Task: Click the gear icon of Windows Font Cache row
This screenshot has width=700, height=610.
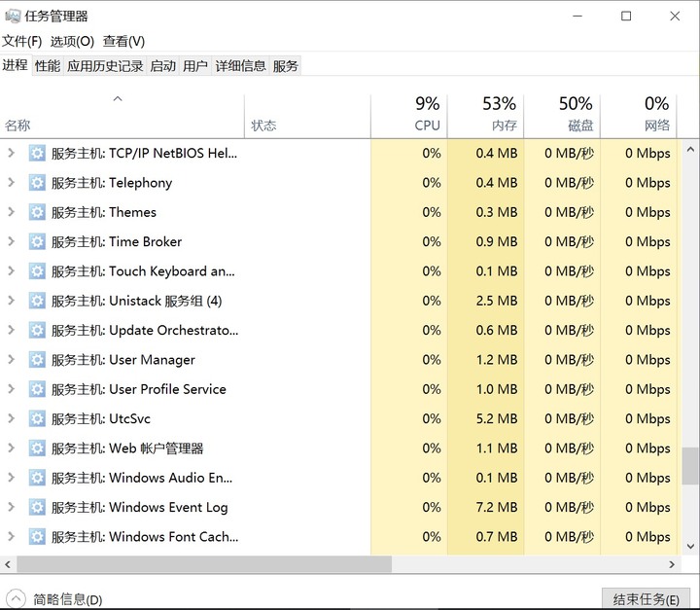Action: point(37,537)
